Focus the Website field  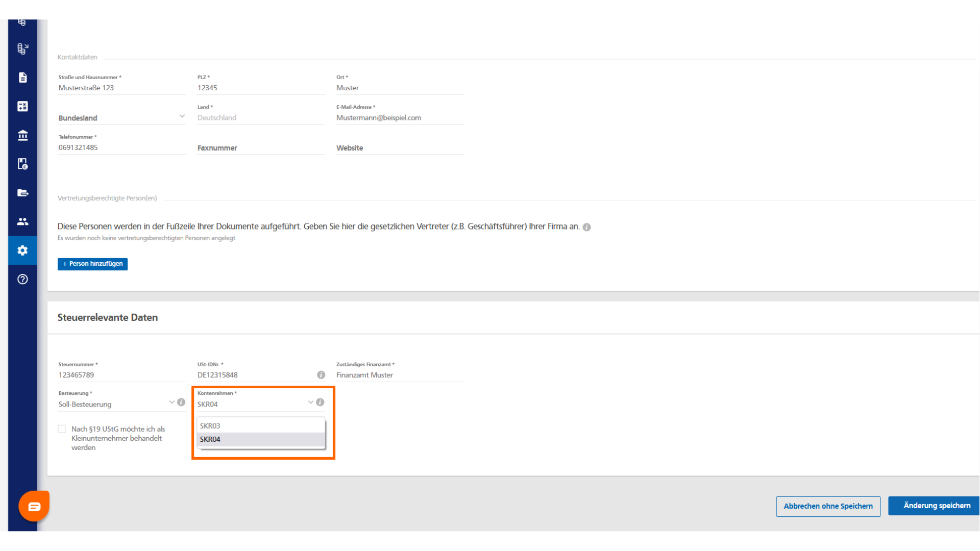[400, 148]
